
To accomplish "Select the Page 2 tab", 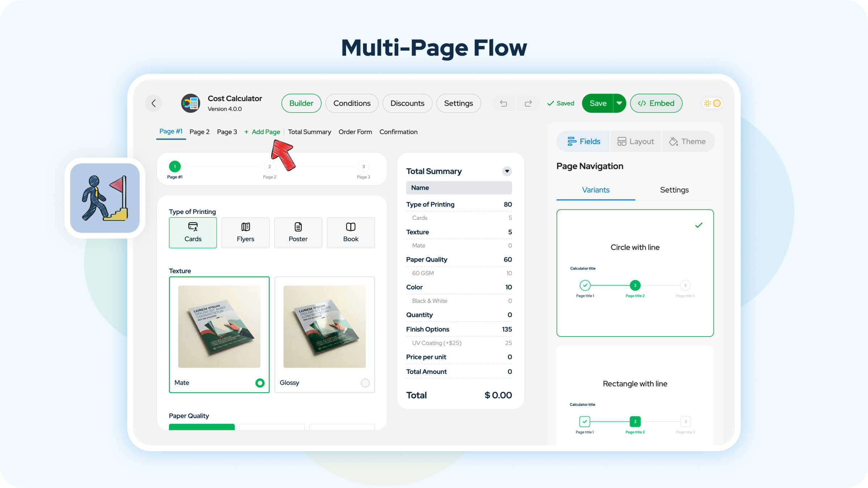I will click(200, 132).
